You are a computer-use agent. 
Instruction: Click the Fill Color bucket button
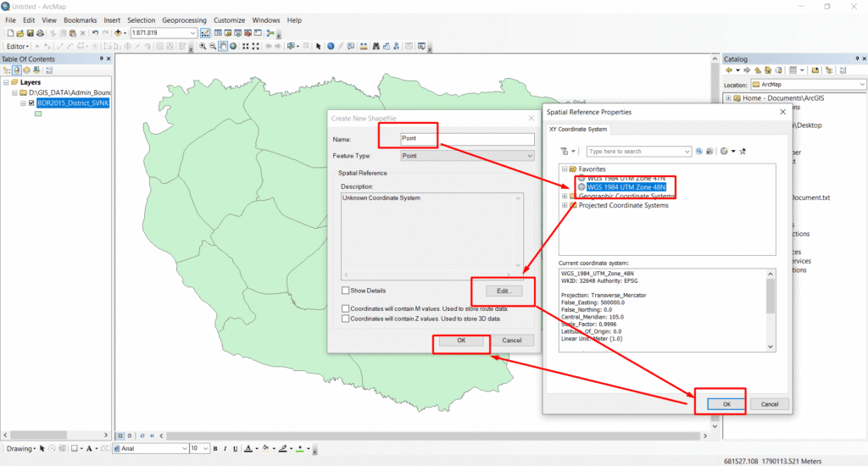266,449
